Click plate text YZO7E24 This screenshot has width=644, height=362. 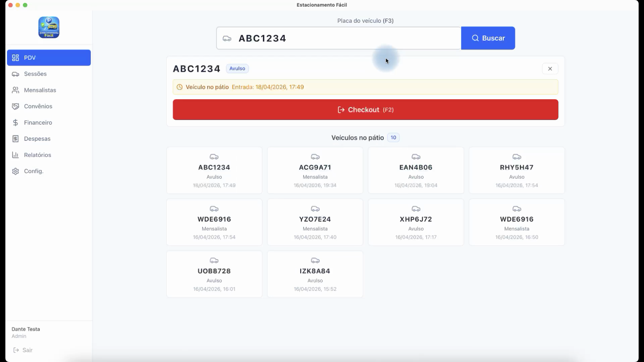(x=315, y=219)
